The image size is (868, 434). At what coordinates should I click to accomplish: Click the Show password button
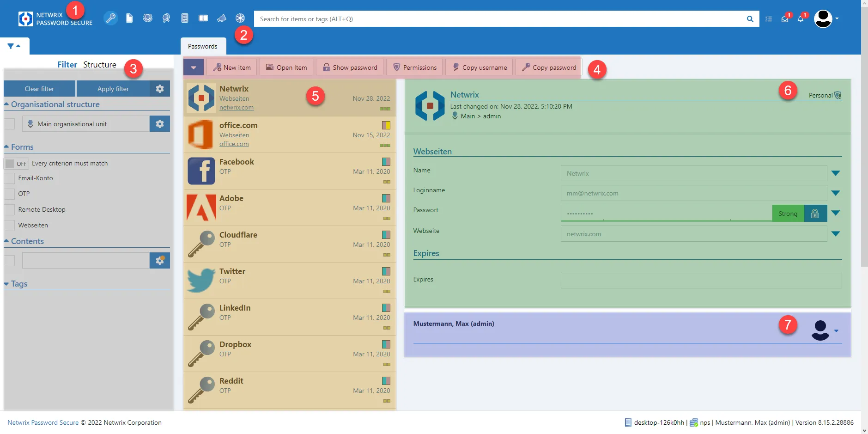pyautogui.click(x=350, y=67)
